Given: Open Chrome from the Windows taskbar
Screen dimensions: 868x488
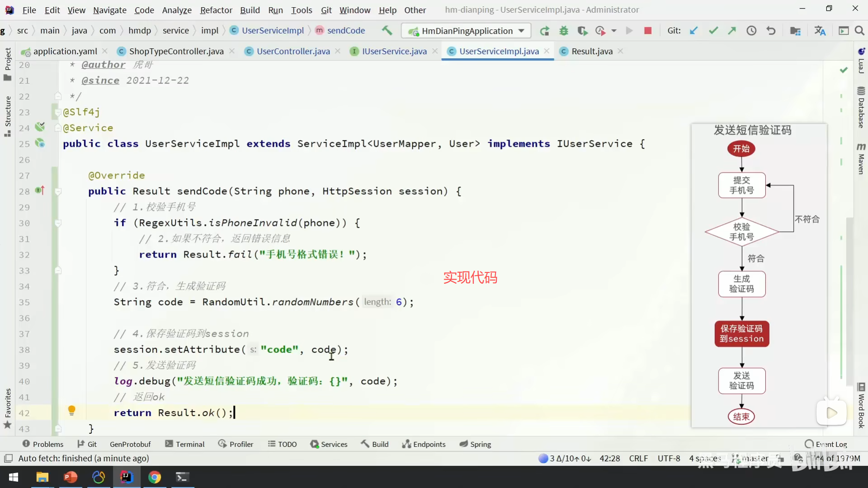Looking at the screenshot, I should coord(155,477).
